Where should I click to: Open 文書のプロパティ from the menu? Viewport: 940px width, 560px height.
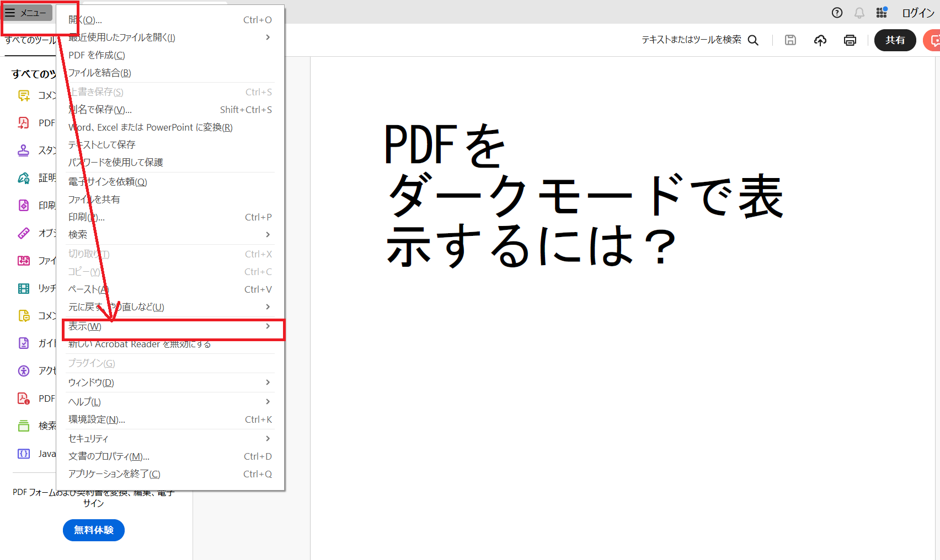(x=108, y=456)
